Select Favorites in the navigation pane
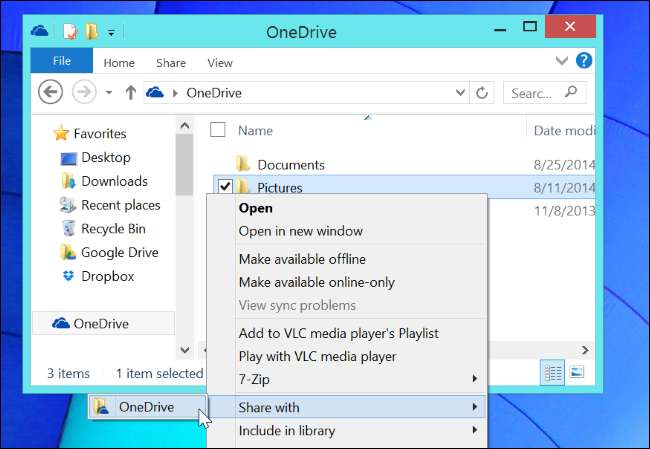Screen dimensions: 650x449 point(100,133)
